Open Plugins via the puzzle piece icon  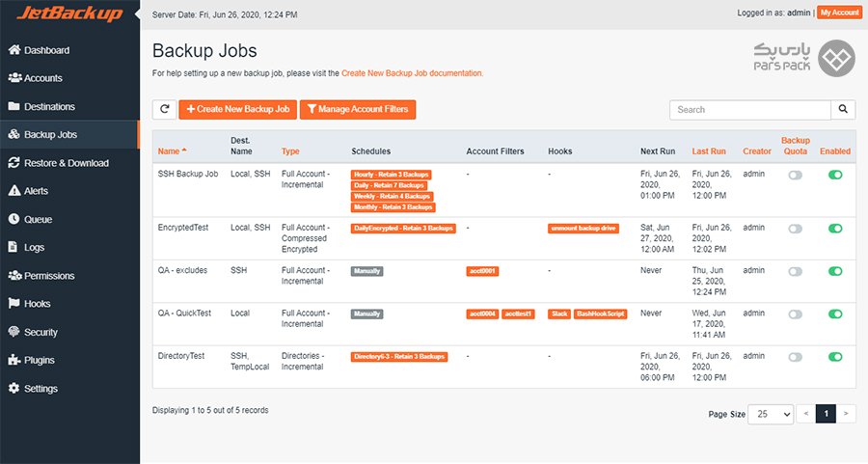[x=14, y=360]
